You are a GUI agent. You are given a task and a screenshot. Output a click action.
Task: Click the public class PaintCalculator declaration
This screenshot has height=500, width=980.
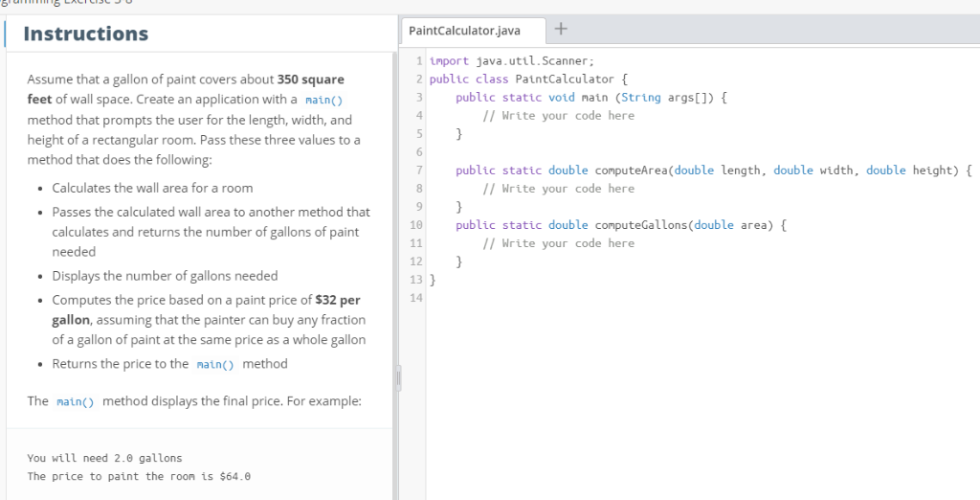click(527, 80)
